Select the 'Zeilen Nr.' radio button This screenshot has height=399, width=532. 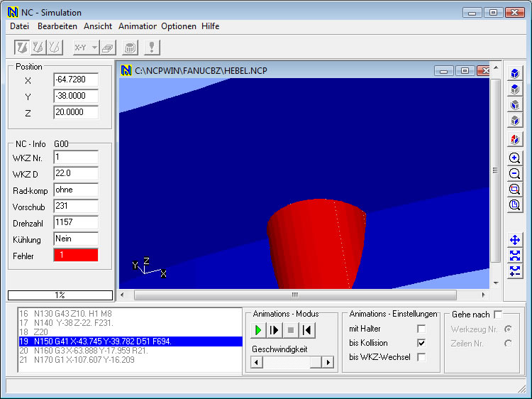508,344
